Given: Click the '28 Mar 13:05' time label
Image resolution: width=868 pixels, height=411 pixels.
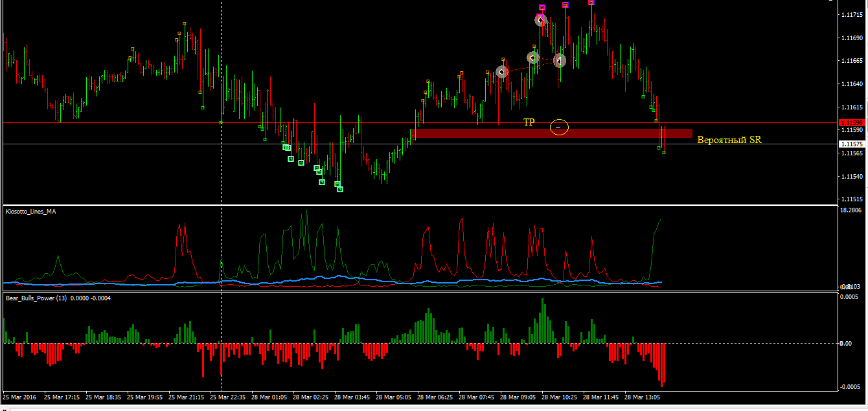Looking at the screenshot, I should pyautogui.click(x=642, y=397).
